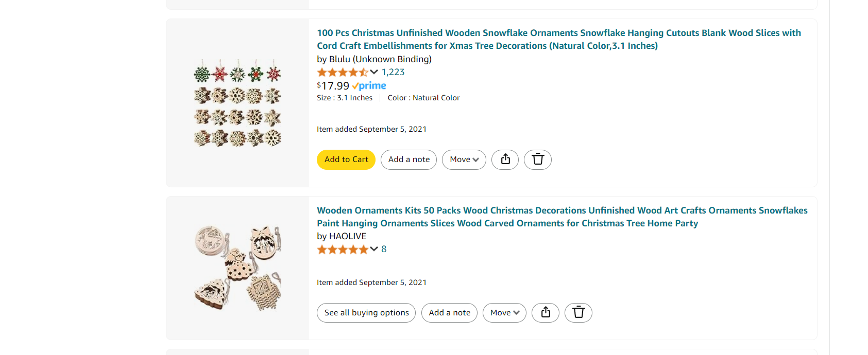The width and height of the screenshot is (868, 355).
Task: Delete the Blulu snowflake ornaments item
Action: [538, 159]
